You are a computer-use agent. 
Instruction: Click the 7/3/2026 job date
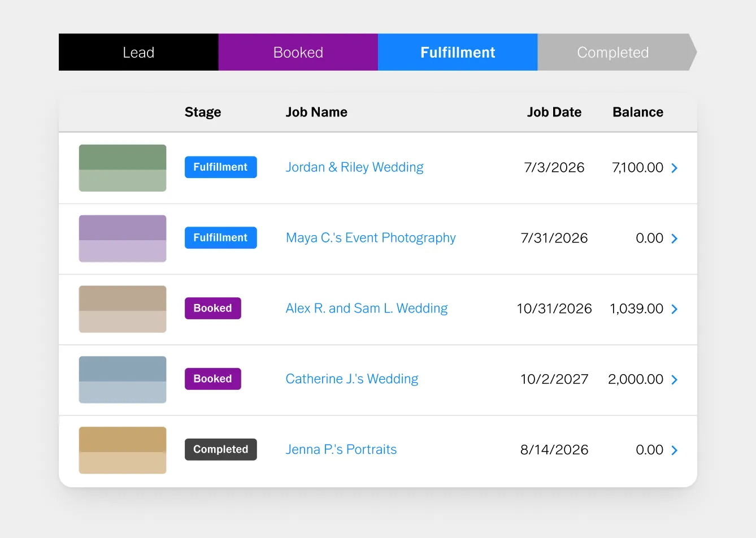pos(554,168)
